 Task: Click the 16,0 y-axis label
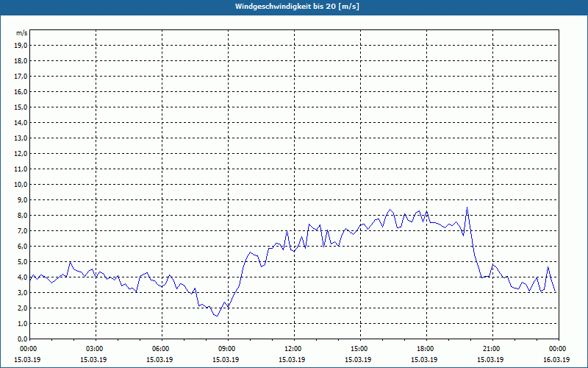(21, 91)
